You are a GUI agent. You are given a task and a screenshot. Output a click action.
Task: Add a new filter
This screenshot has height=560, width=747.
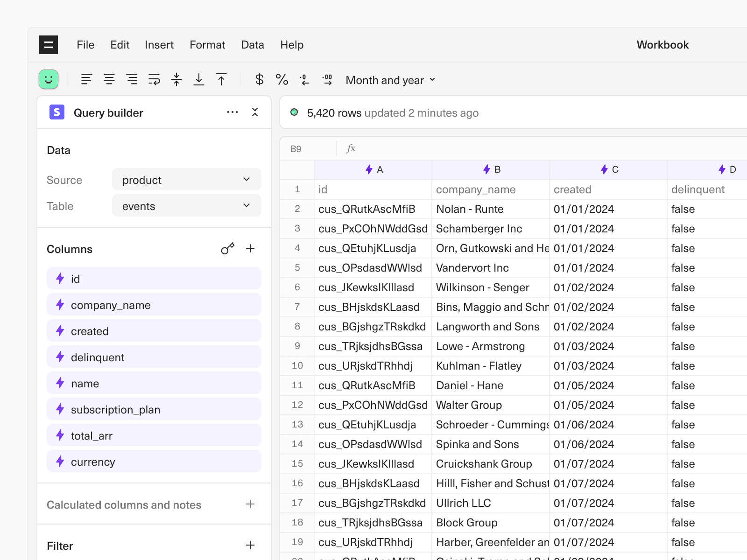point(250,545)
